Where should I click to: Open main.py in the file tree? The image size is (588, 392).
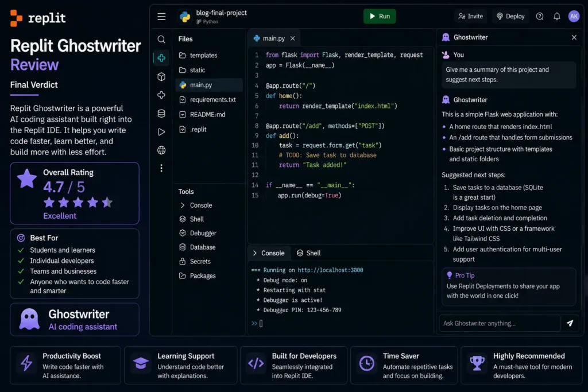click(209, 85)
